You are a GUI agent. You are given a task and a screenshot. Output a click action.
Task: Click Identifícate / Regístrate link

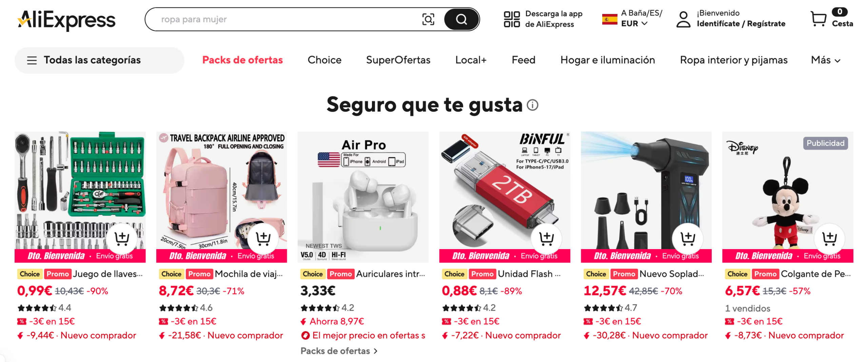click(x=741, y=23)
